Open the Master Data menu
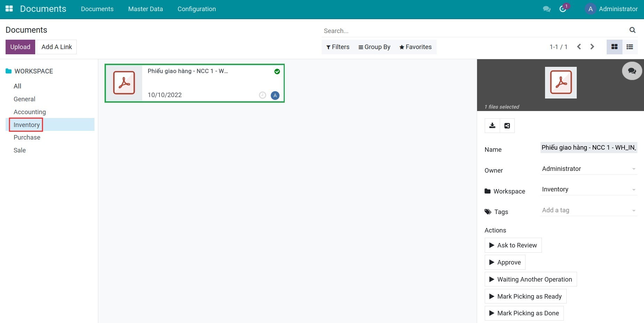The width and height of the screenshot is (644, 323). click(145, 9)
